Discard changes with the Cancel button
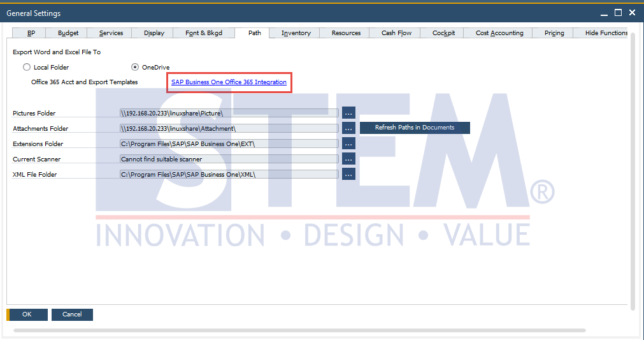 [x=72, y=314]
